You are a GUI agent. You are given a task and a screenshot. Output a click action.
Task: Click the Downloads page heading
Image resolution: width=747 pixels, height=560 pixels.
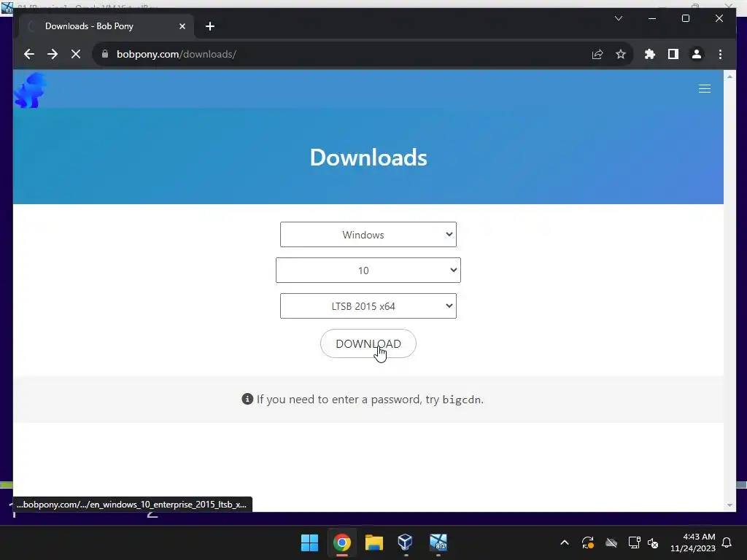tap(368, 157)
